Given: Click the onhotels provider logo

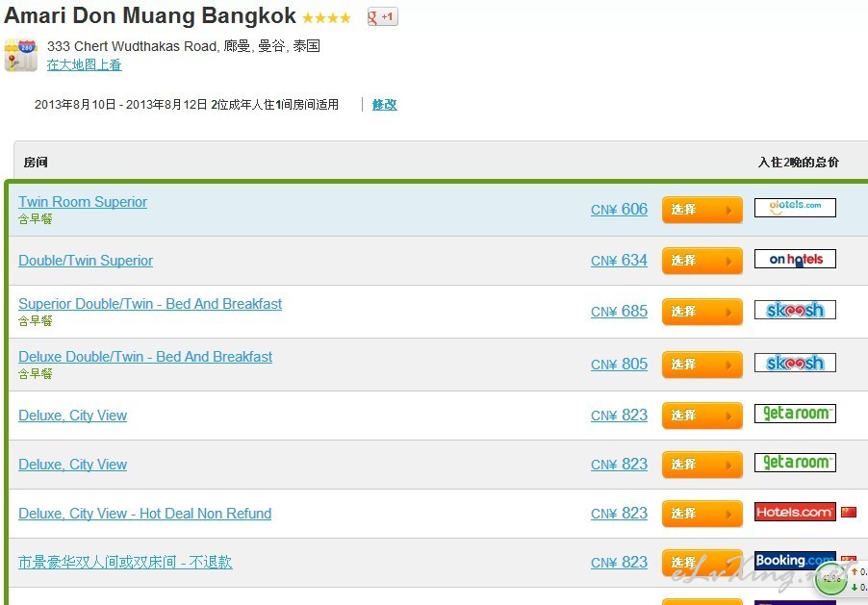Looking at the screenshot, I should [795, 259].
